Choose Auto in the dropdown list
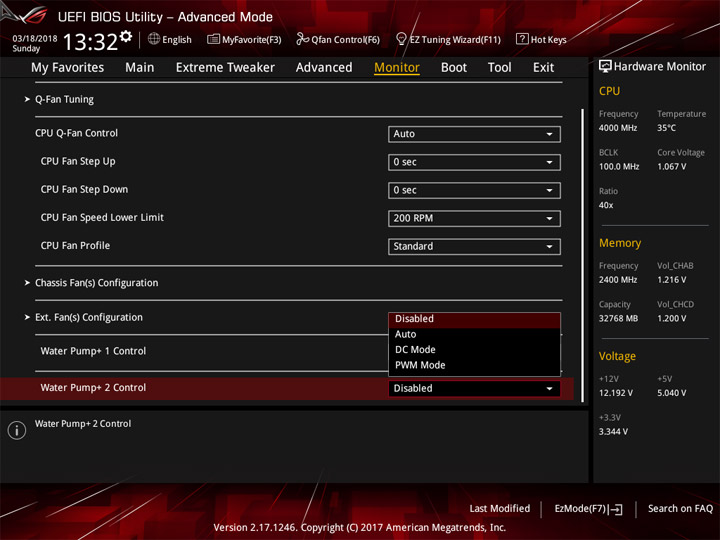Viewport: 720px width, 540px height. [x=474, y=334]
